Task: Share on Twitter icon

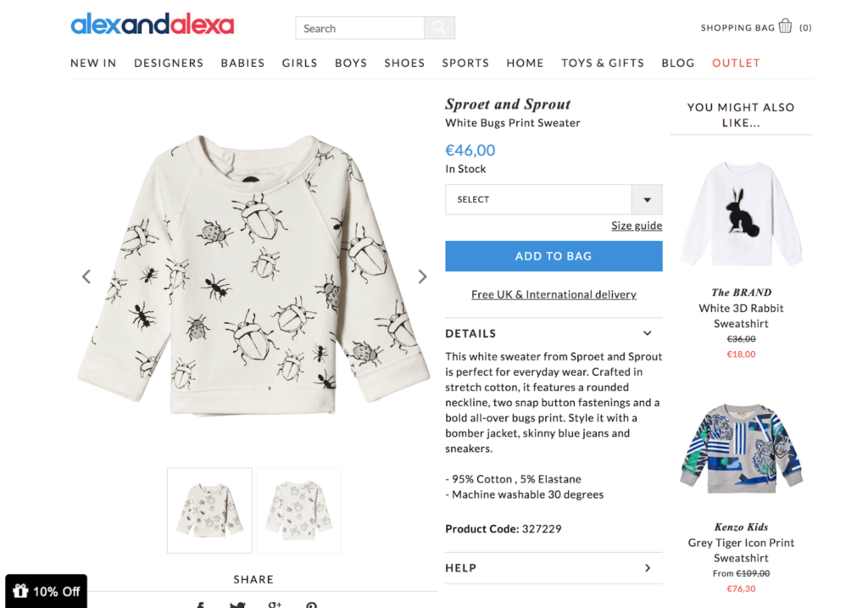Action: (x=237, y=604)
